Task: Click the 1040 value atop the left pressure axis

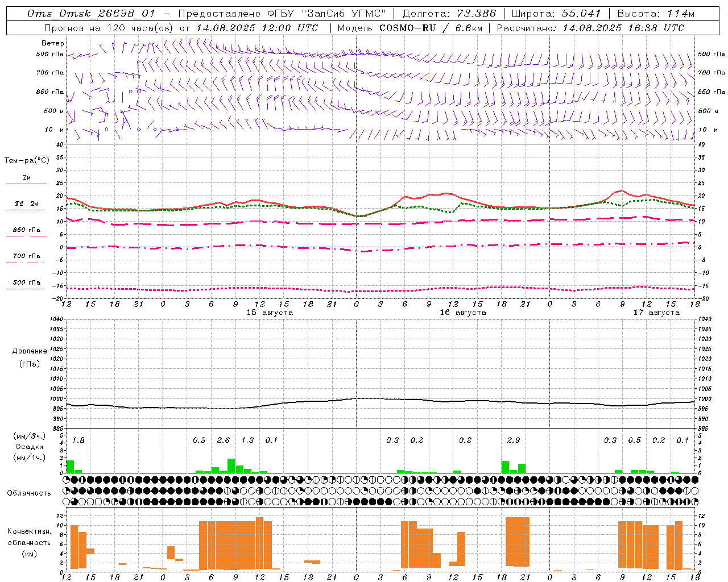Action: pos(55,319)
